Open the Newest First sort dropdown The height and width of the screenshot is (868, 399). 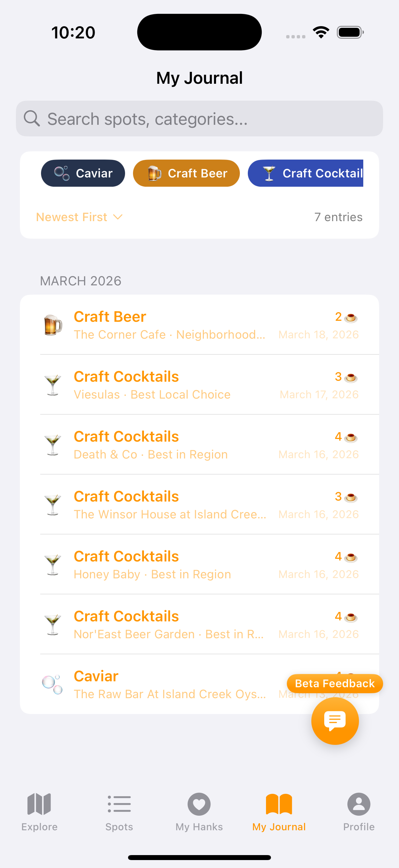point(72,217)
